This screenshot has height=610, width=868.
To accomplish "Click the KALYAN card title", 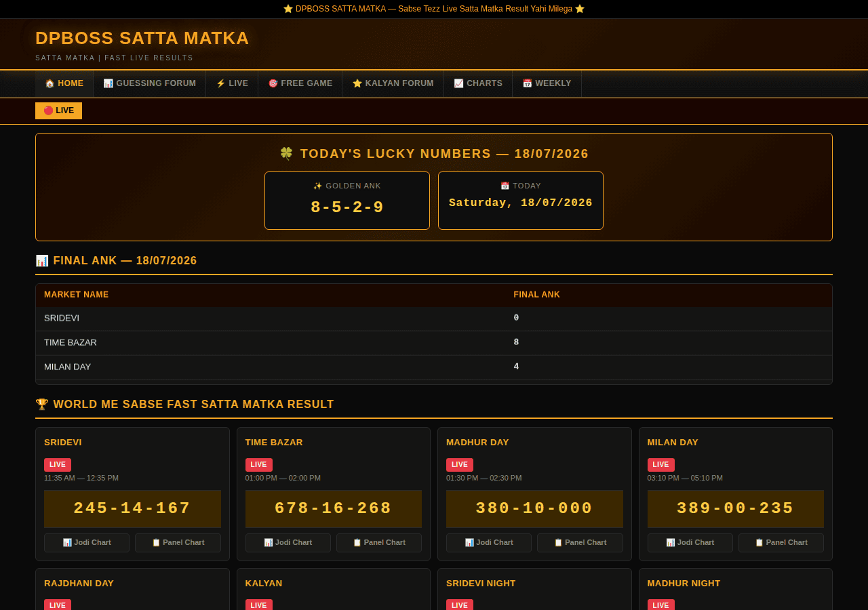I will point(264,584).
